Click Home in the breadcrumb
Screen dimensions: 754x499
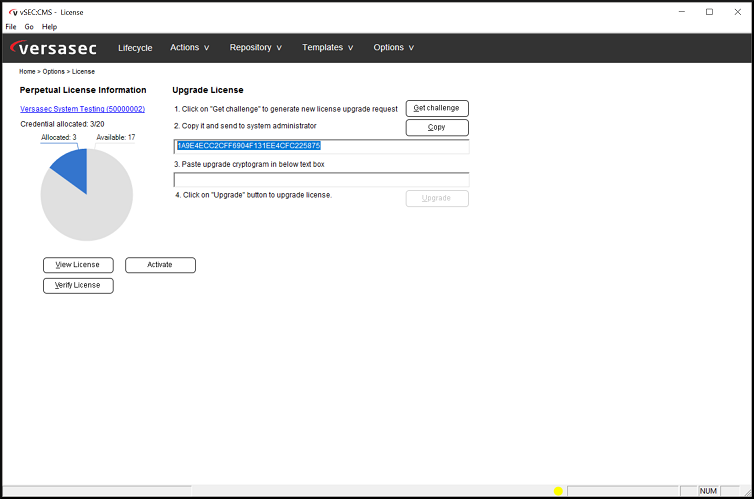coord(27,72)
